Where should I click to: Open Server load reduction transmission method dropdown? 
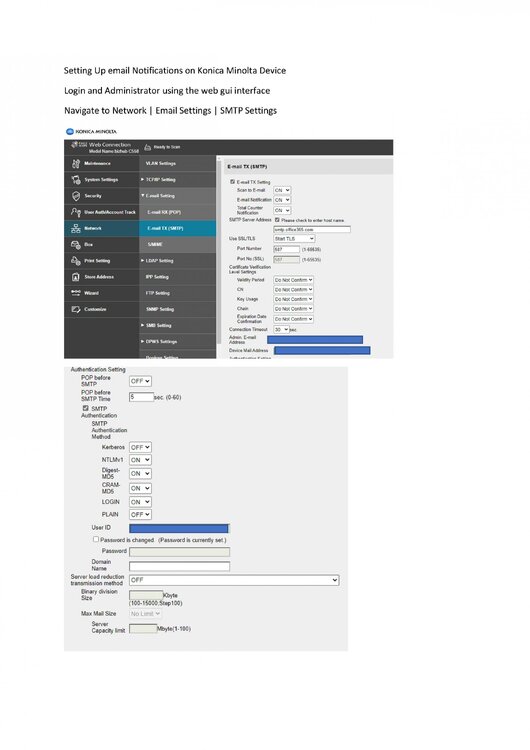(x=234, y=580)
